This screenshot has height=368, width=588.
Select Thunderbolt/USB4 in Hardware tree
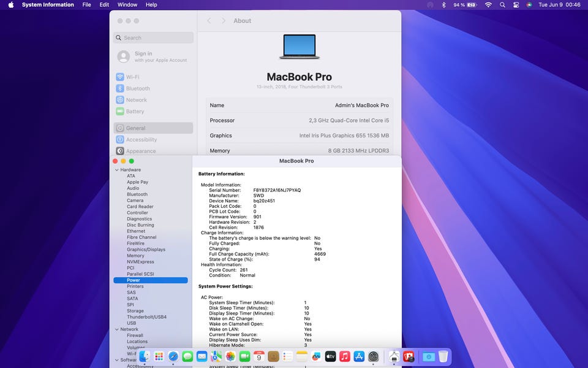[x=146, y=317]
